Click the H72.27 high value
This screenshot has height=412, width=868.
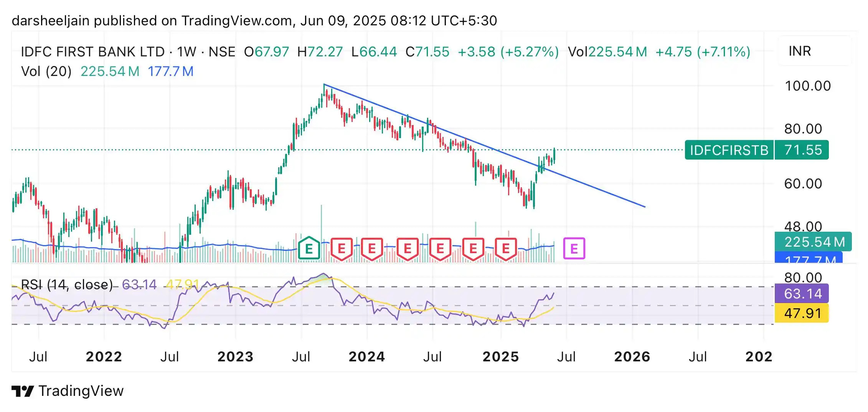pos(320,52)
